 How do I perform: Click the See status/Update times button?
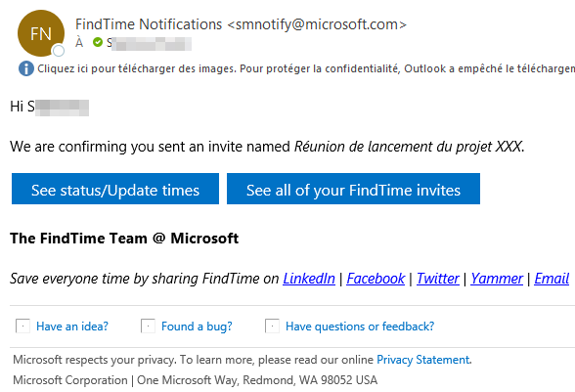(115, 189)
